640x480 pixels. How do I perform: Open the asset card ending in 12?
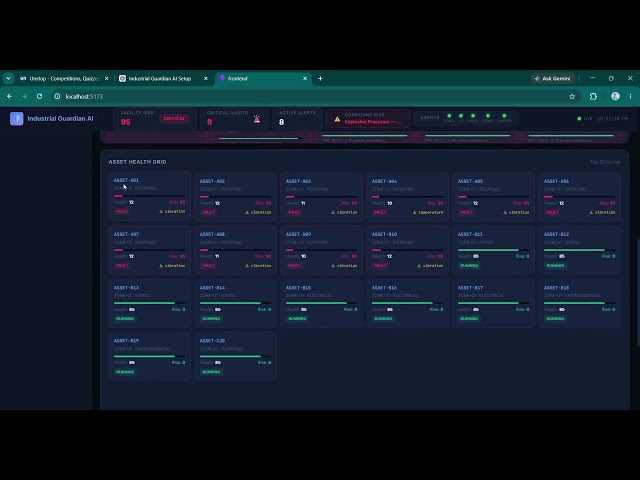click(580, 250)
